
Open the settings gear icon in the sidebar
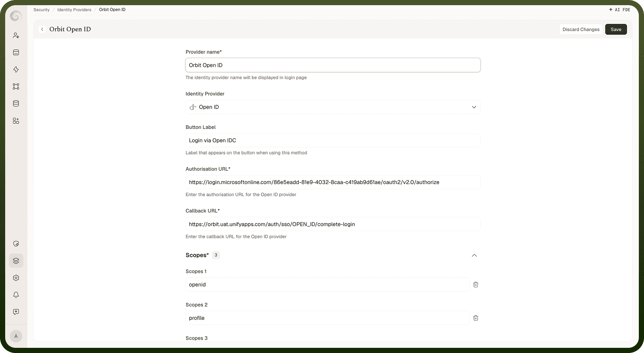(16, 278)
